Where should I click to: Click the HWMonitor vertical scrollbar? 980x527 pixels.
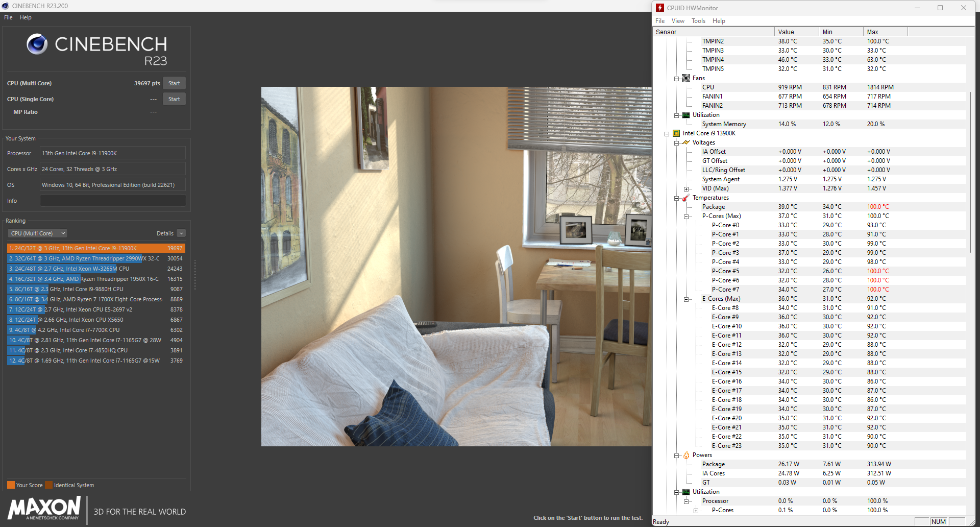[x=970, y=172]
